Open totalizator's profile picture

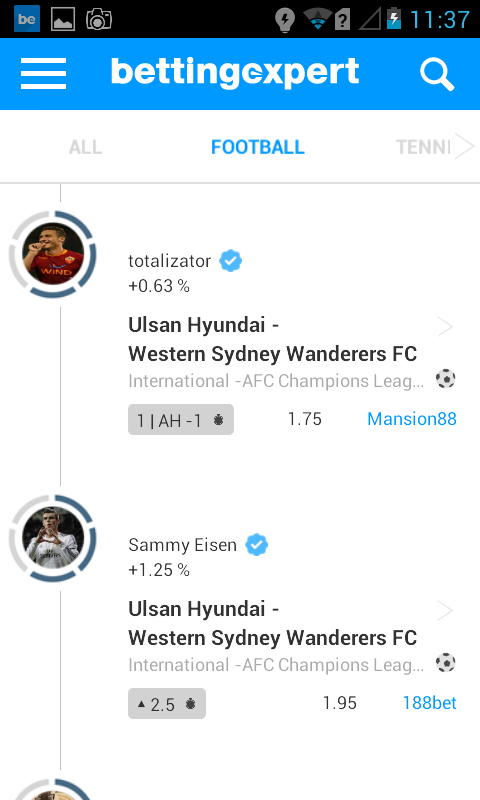click(53, 254)
